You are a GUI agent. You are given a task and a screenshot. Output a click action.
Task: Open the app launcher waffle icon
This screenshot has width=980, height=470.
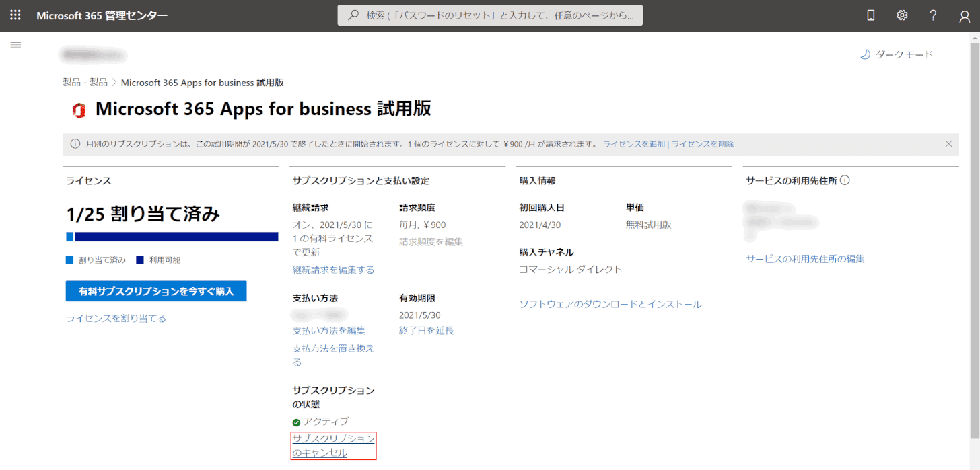(x=15, y=15)
